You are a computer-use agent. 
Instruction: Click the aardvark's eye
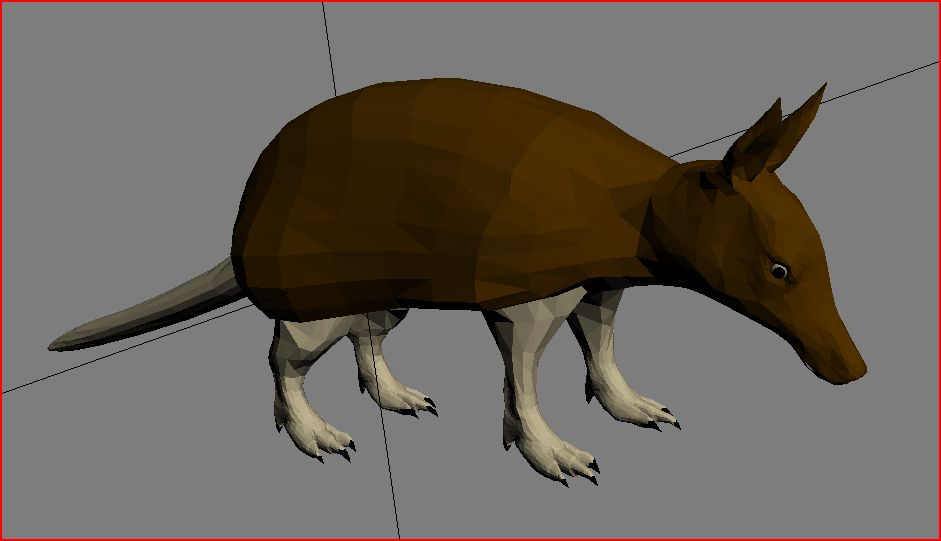click(x=779, y=271)
